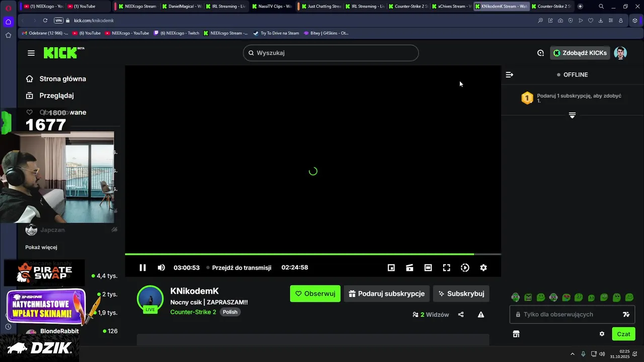This screenshot has width=644, height=362.
Task: Collapse the chat panel arrow icon
Action: 509,74
